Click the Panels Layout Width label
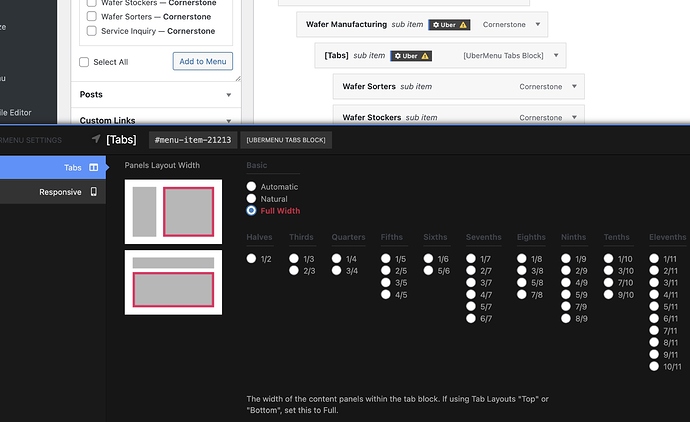The image size is (690, 422). click(x=162, y=165)
